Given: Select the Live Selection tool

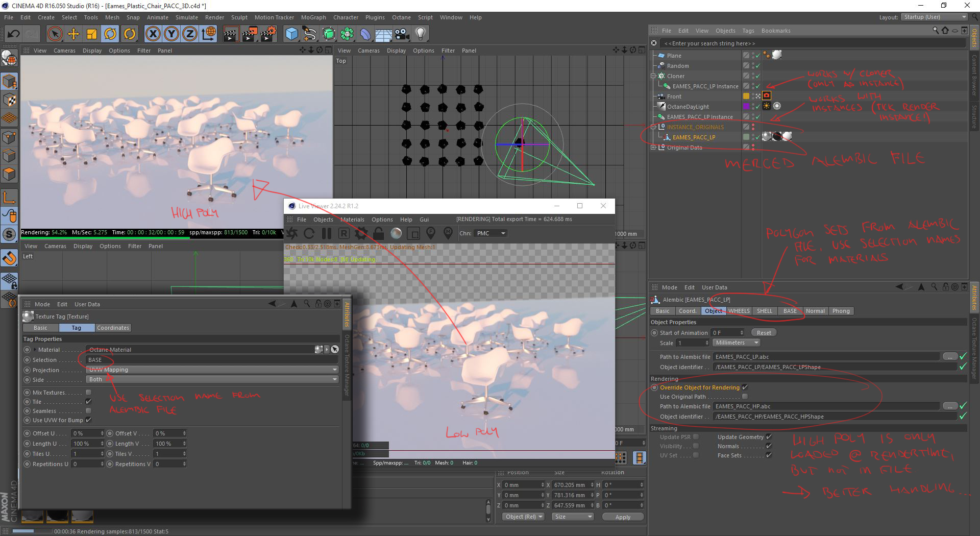Looking at the screenshot, I should click(x=55, y=34).
